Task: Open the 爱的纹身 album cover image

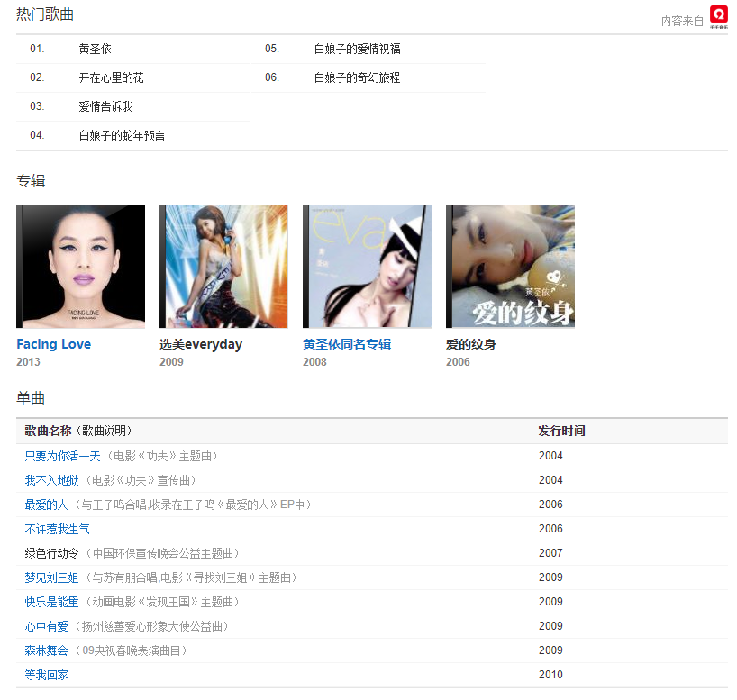Action: click(x=510, y=266)
